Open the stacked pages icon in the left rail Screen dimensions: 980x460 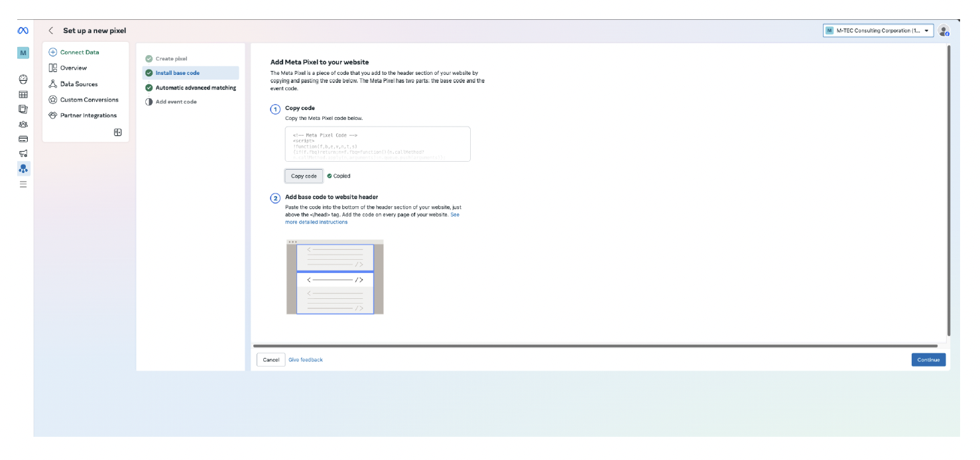point(23,109)
